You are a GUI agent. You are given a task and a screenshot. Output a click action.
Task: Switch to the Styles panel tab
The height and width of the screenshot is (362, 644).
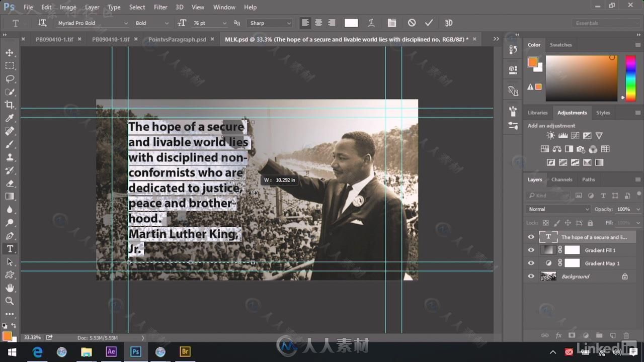[603, 113]
